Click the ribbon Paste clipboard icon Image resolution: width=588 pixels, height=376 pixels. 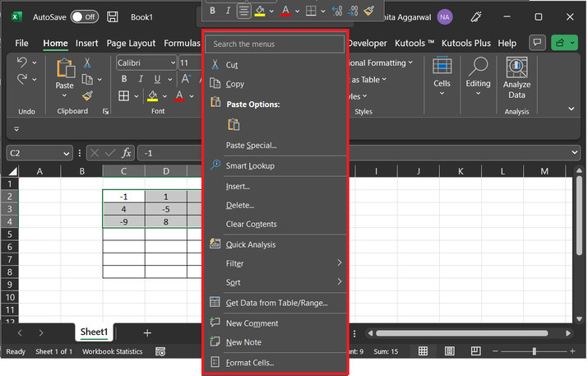pos(65,69)
